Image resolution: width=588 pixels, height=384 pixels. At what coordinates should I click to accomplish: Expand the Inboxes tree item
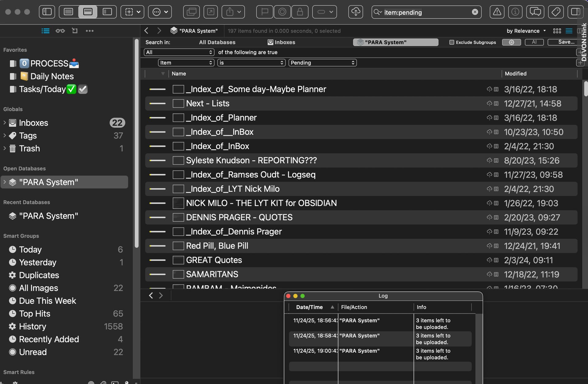[5, 123]
